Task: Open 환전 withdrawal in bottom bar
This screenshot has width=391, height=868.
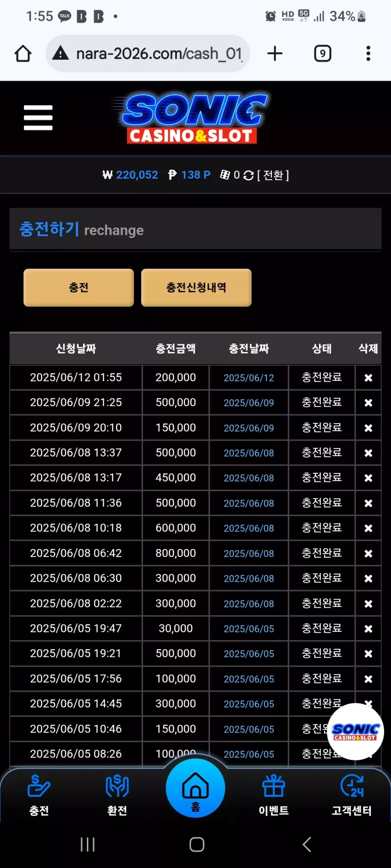Action: (117, 795)
